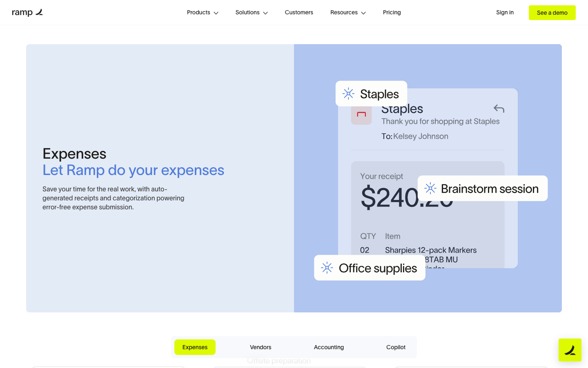Open the Pricing page

[x=392, y=13]
